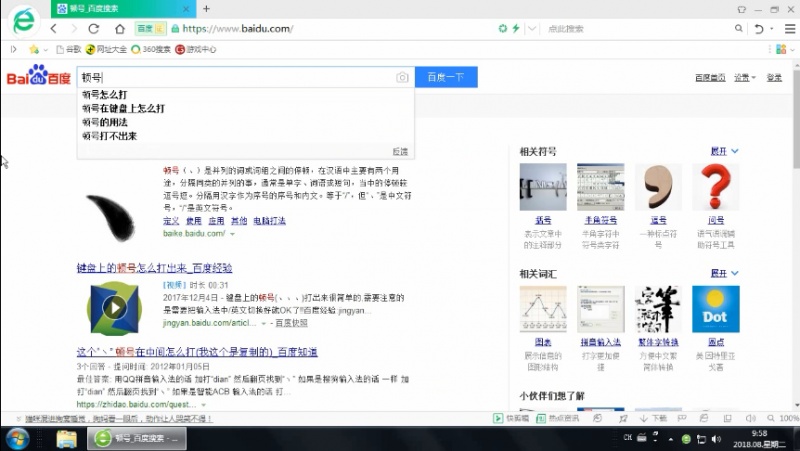
Task: Open the browser hamburger main menu
Action: (x=789, y=29)
